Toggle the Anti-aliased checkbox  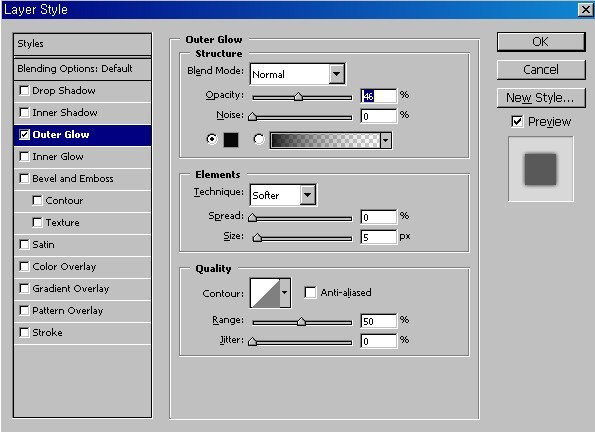pyautogui.click(x=310, y=293)
